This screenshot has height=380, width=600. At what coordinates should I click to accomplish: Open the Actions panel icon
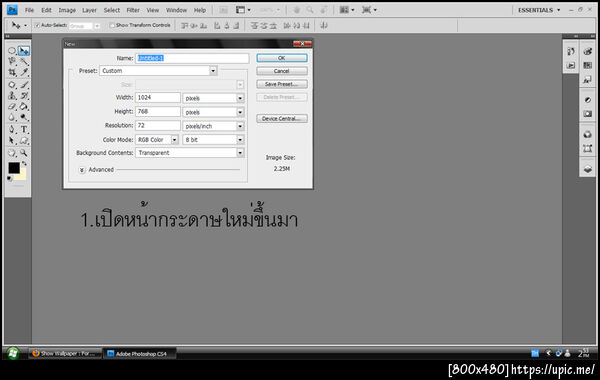point(571,65)
